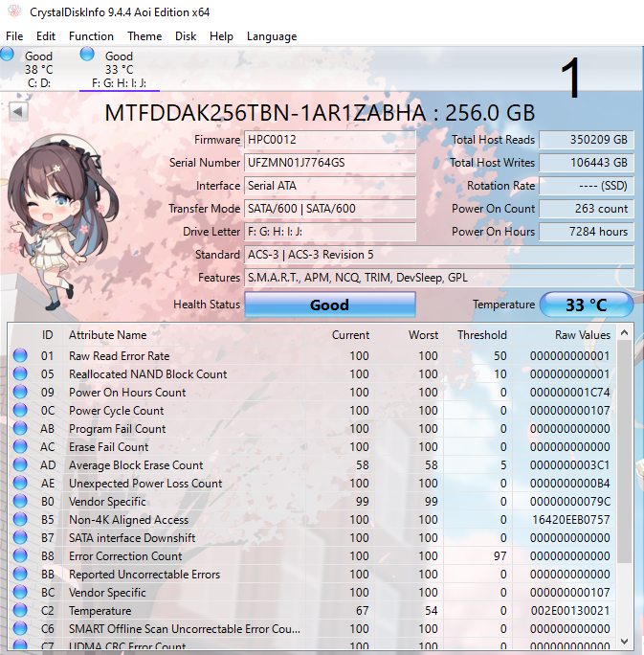Select the C: D: disk status orb
Image resolution: width=644 pixels, height=655 pixels.
click(8, 55)
